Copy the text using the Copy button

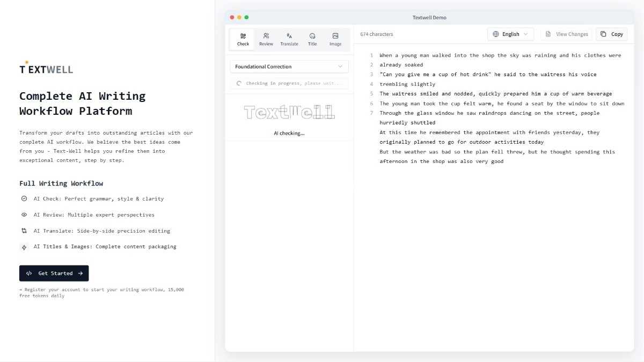[x=612, y=34]
